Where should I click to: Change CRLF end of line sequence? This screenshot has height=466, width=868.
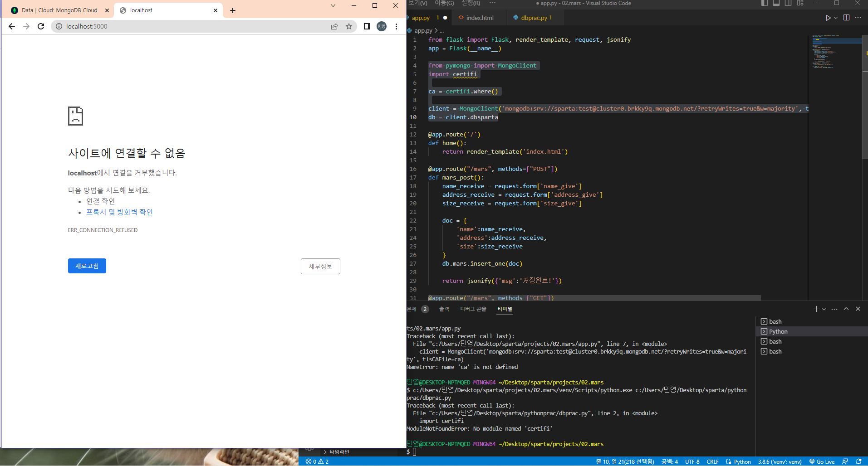coord(712,461)
